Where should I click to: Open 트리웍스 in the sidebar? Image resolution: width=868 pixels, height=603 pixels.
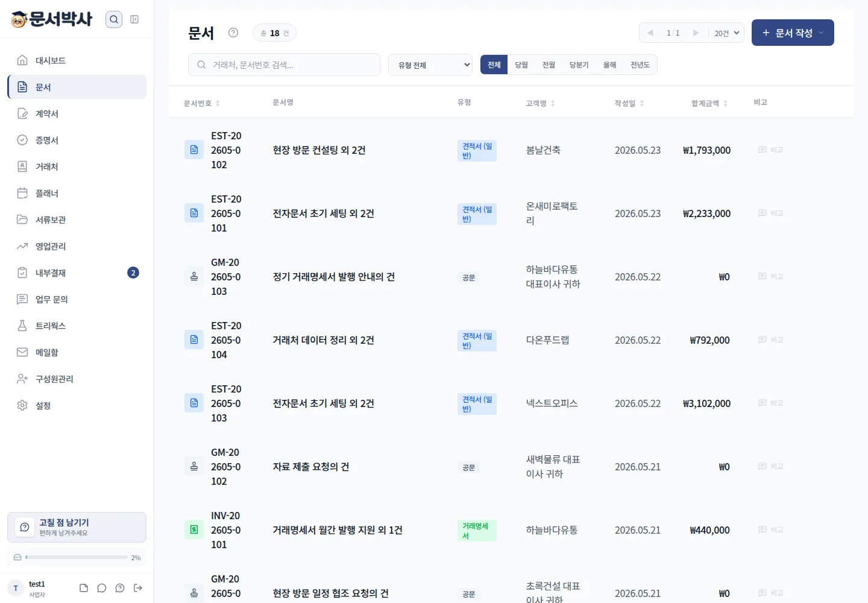coord(77,326)
